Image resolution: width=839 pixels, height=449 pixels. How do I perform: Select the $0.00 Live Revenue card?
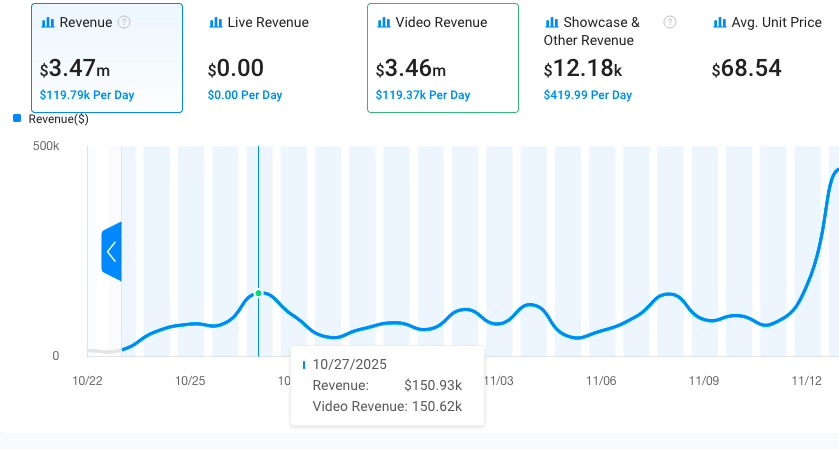(275, 58)
